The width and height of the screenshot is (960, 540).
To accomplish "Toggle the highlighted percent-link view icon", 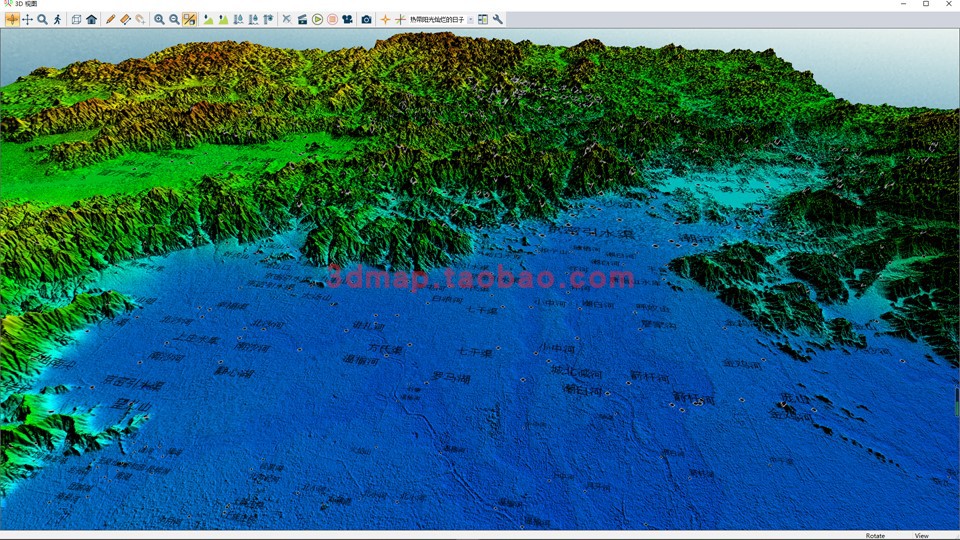I will (x=189, y=20).
